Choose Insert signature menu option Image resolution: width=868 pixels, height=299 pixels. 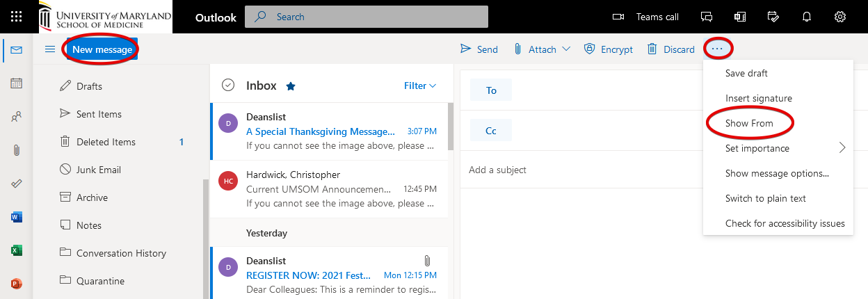(x=758, y=98)
